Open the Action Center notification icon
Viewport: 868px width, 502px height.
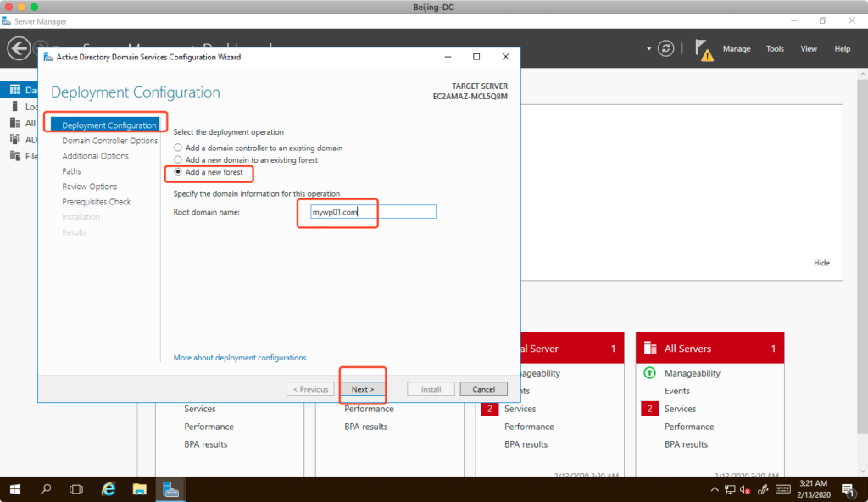(x=847, y=489)
